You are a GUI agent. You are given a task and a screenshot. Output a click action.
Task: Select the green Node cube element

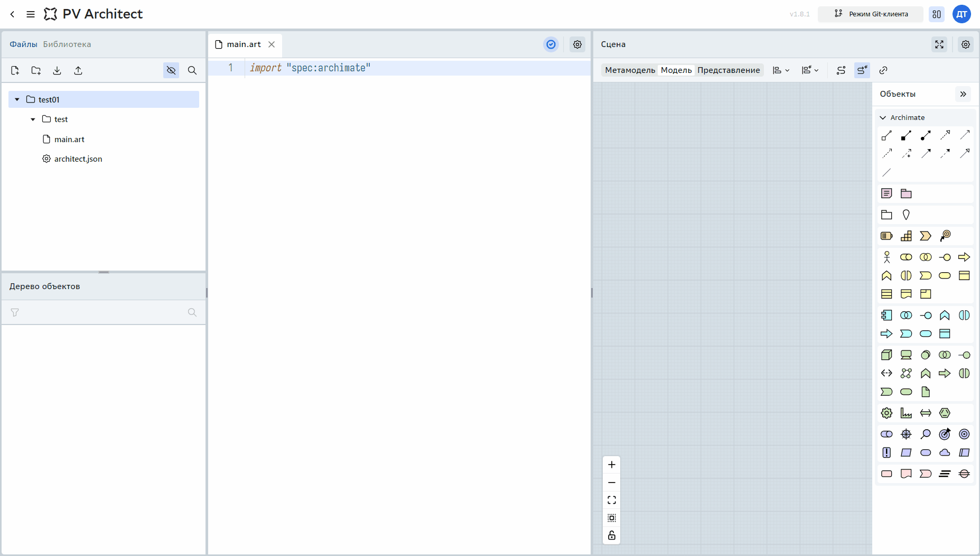(886, 355)
